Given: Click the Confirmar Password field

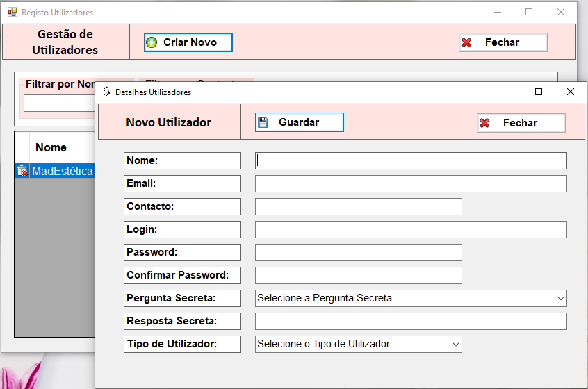Looking at the screenshot, I should pos(358,275).
